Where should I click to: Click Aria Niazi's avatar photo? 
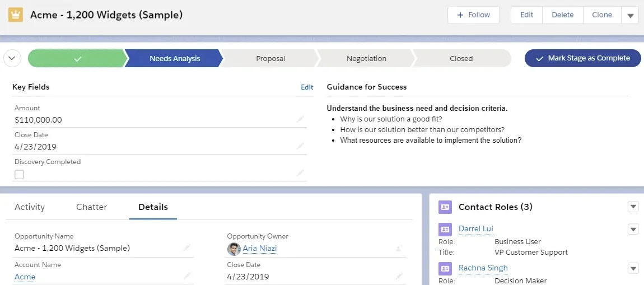pyautogui.click(x=234, y=249)
